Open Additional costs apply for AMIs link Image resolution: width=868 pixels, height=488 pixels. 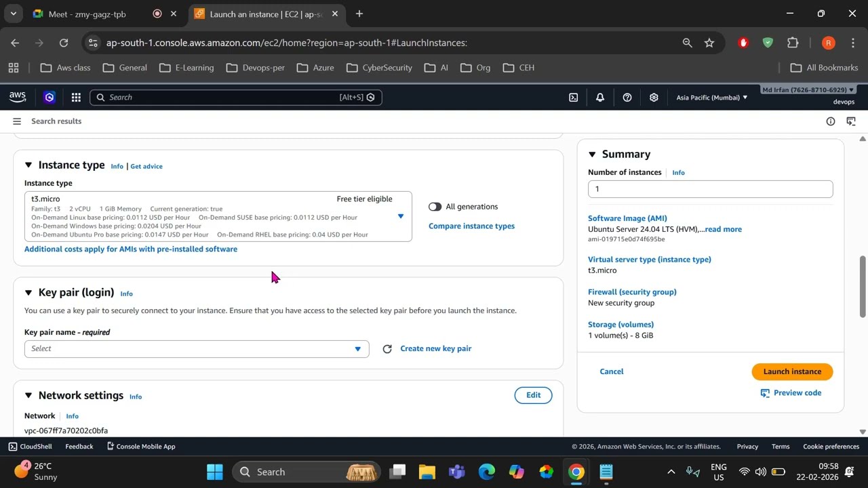click(131, 249)
